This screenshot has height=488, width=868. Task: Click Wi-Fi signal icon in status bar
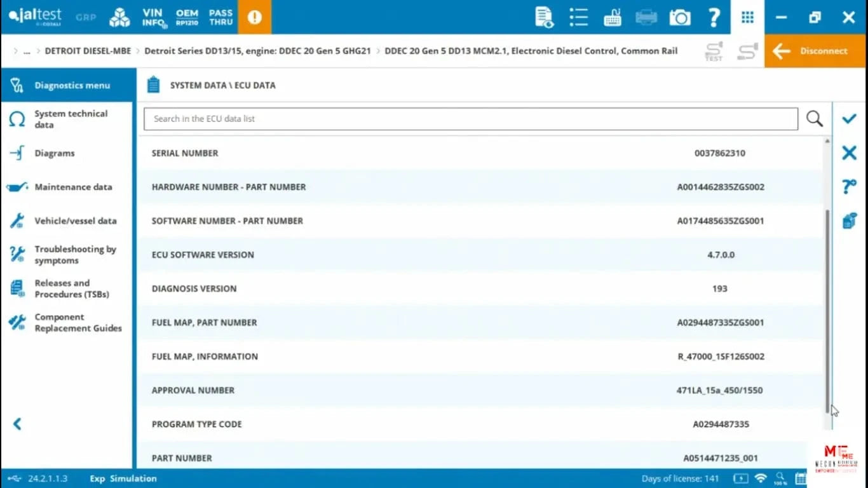761,478
